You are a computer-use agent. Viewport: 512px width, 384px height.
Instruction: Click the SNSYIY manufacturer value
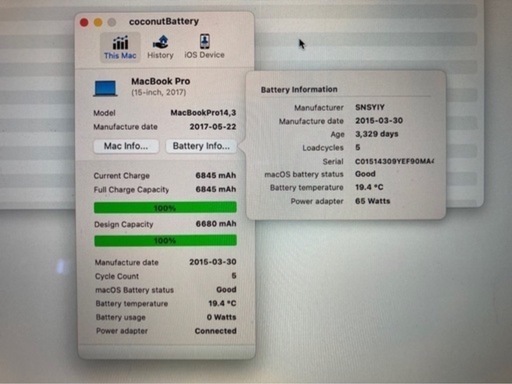point(370,107)
